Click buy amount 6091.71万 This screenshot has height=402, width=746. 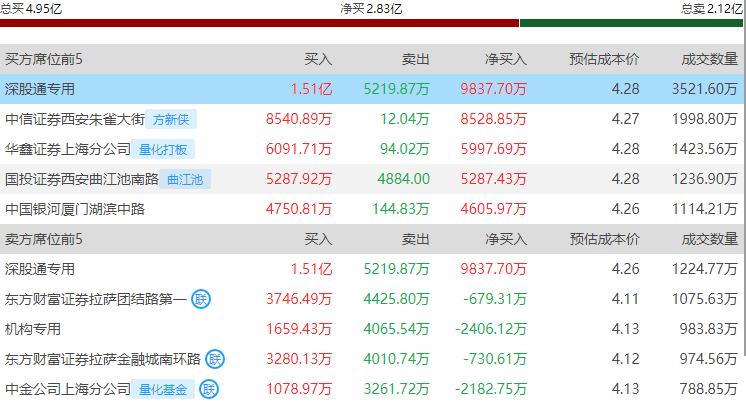[299, 149]
